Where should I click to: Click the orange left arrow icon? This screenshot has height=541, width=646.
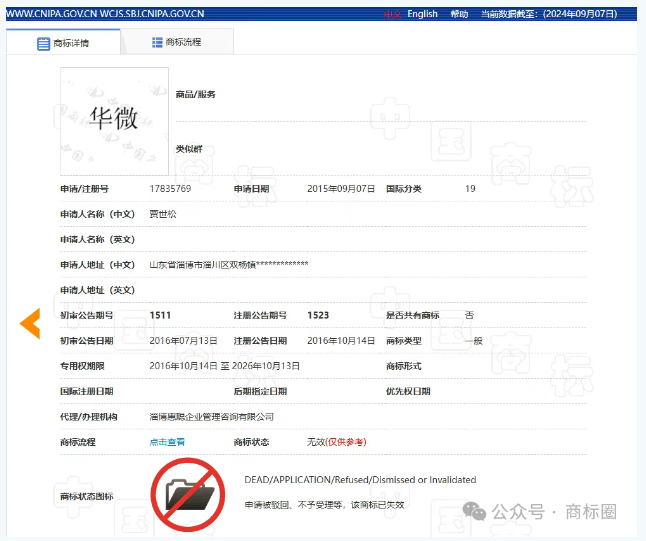[x=30, y=323]
